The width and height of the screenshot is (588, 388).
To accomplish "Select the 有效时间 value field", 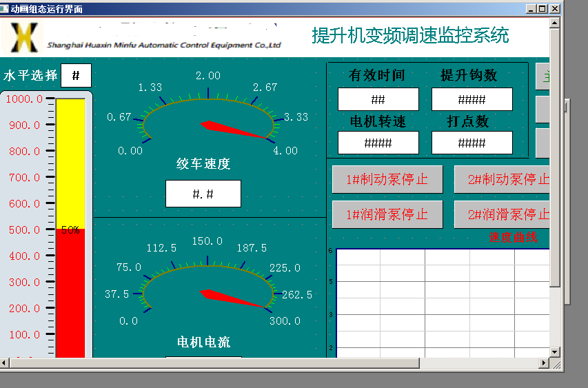I will coord(378,99).
